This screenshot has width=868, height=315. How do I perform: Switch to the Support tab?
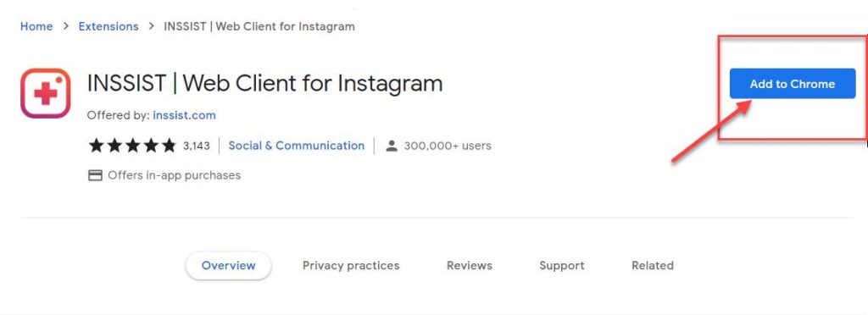pos(562,265)
